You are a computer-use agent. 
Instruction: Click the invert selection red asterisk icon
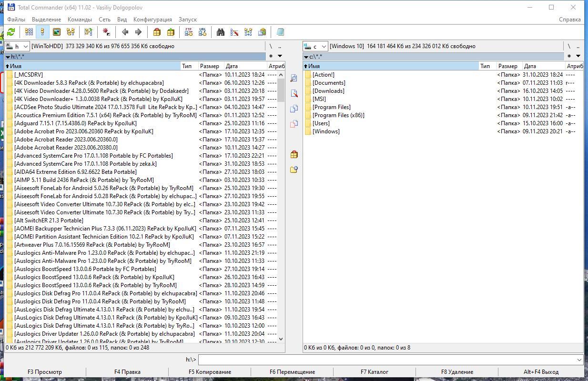[x=106, y=32]
